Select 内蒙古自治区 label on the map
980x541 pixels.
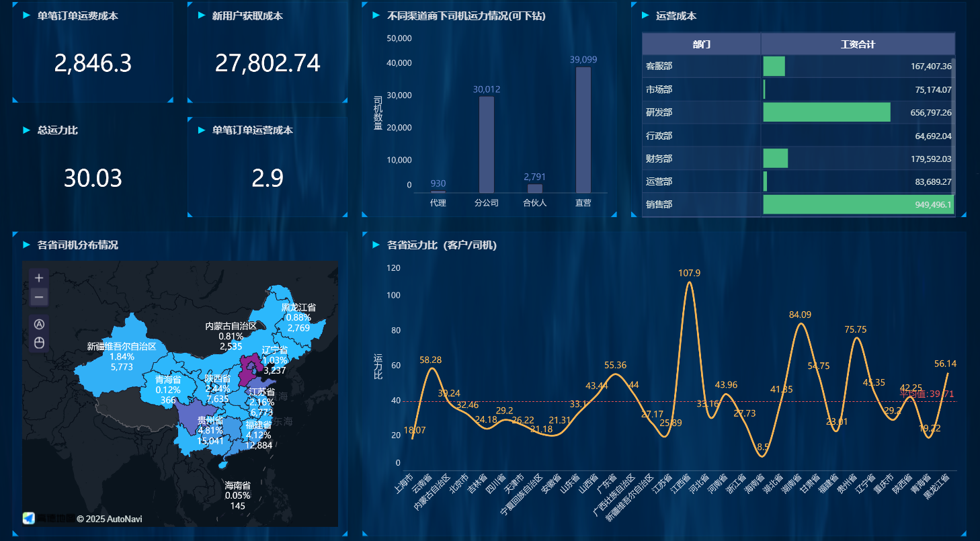(x=231, y=326)
